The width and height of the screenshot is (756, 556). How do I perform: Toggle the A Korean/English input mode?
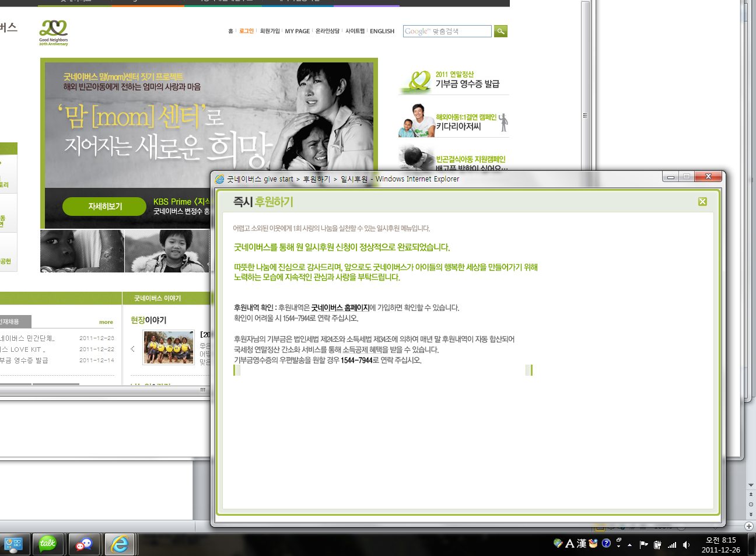pyautogui.click(x=570, y=543)
